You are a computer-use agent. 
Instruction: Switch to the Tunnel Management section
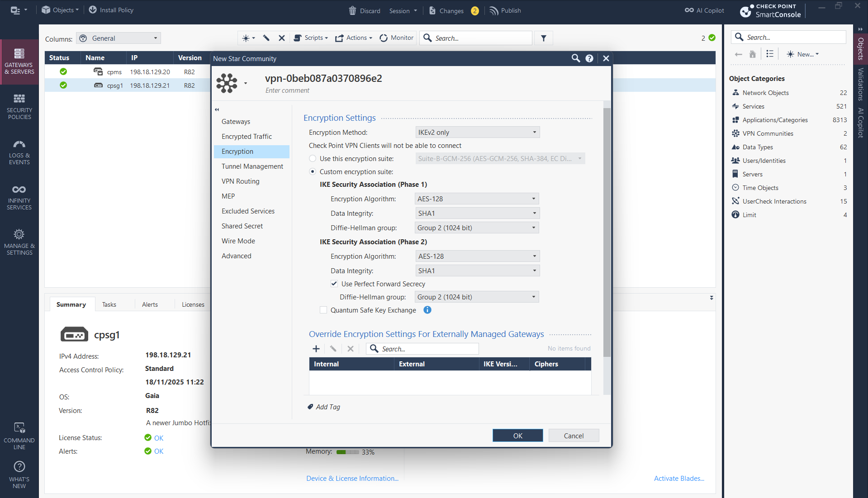pyautogui.click(x=252, y=166)
